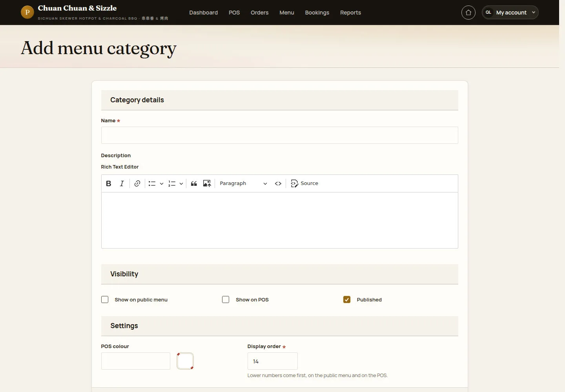Enable Show on public menu

tap(105, 299)
